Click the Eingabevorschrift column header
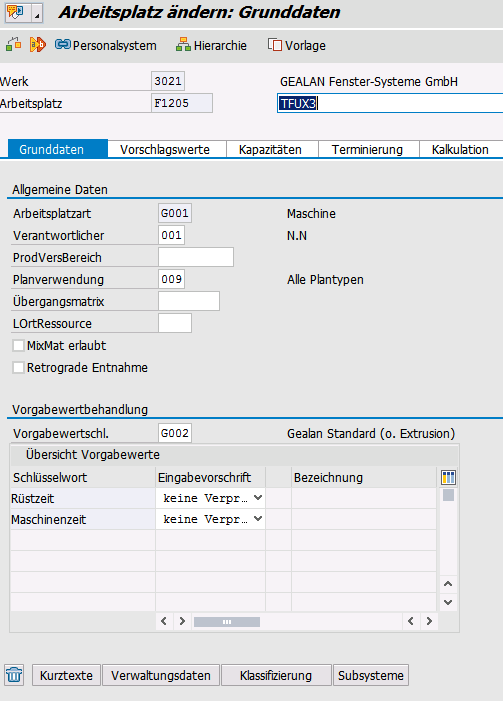Image resolution: width=503 pixels, height=701 pixels. (x=210, y=477)
